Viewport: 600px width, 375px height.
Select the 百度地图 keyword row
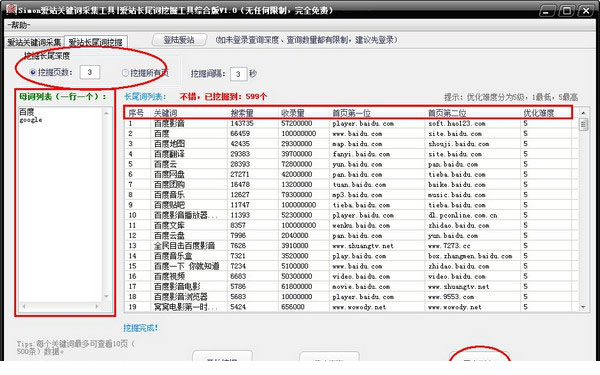pos(169,144)
